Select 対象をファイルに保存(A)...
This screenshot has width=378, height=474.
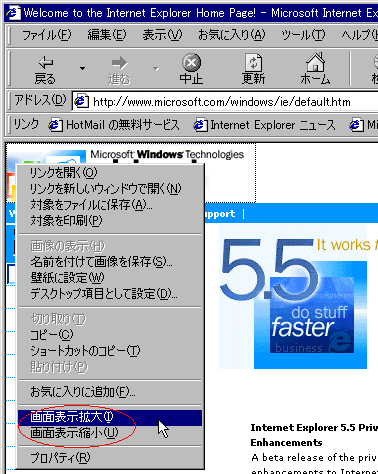110,205
